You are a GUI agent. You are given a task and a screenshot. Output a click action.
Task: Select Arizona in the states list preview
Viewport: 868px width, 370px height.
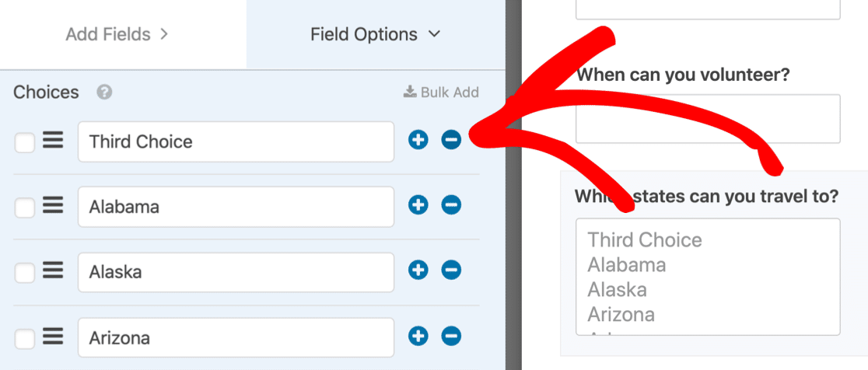coord(621,314)
